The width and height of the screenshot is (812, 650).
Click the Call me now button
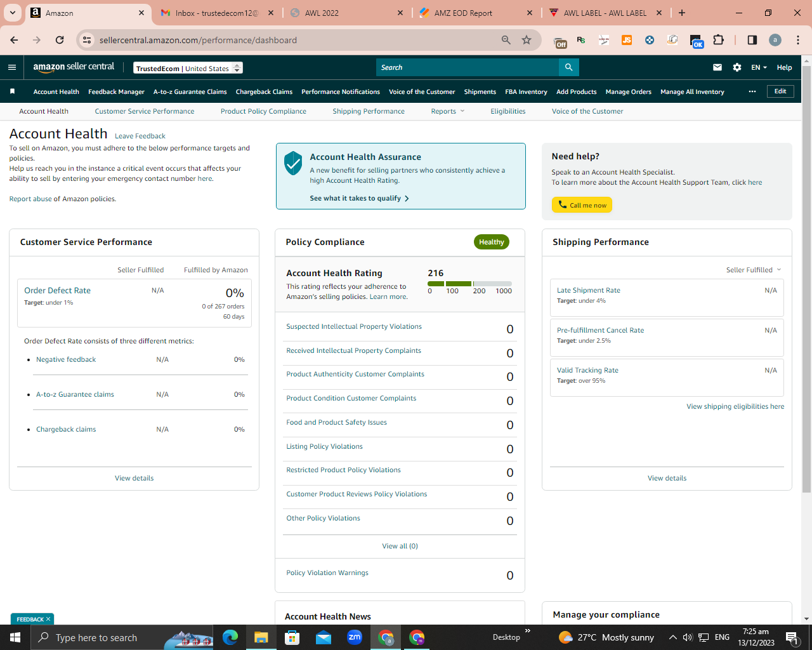(582, 205)
